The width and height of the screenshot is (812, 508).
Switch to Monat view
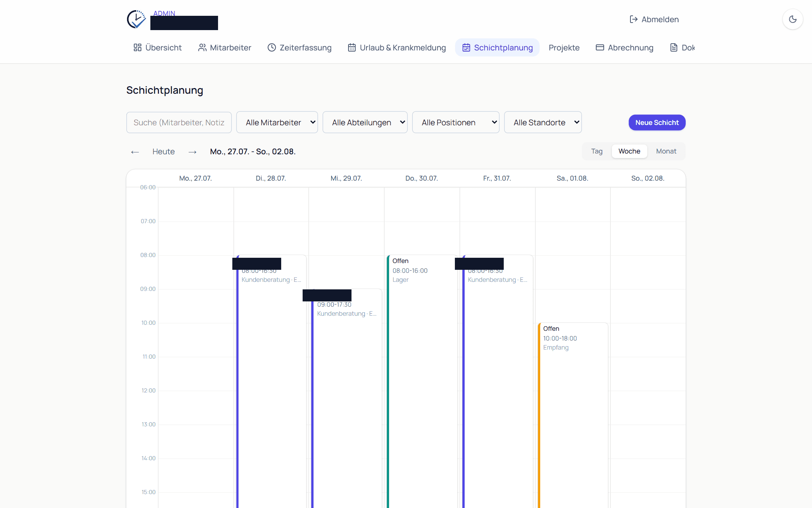666,151
